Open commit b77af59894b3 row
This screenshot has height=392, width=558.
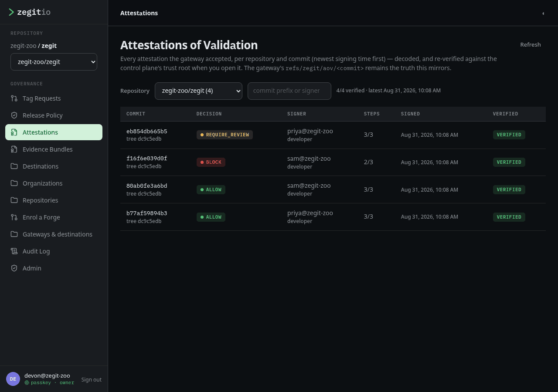[x=333, y=217]
